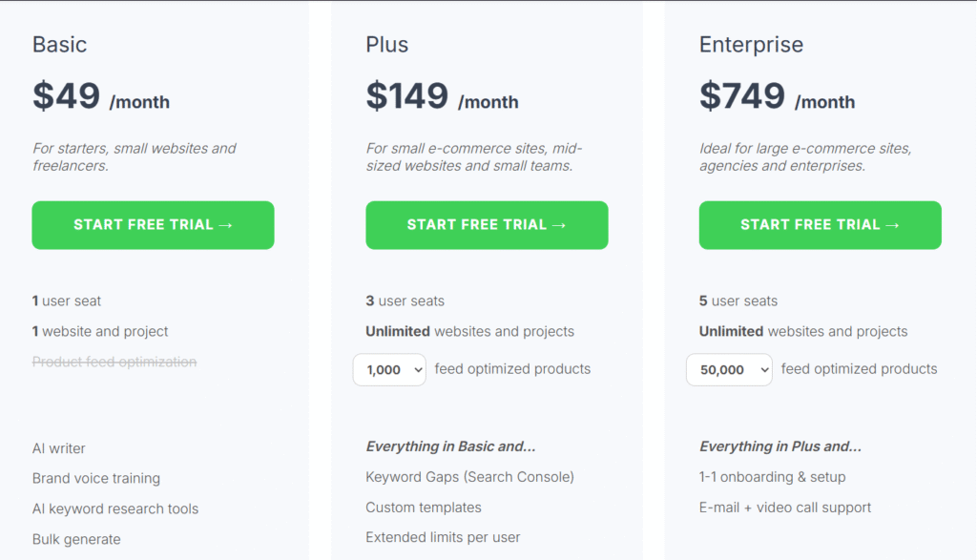The height and width of the screenshot is (560, 977).
Task: Start the free trial for the Plus plan
Action: (487, 225)
